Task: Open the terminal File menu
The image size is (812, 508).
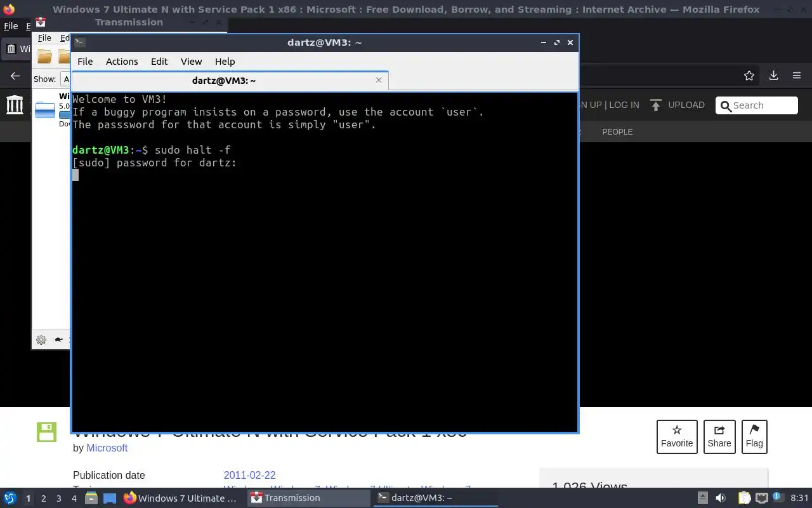Action: [x=85, y=62]
